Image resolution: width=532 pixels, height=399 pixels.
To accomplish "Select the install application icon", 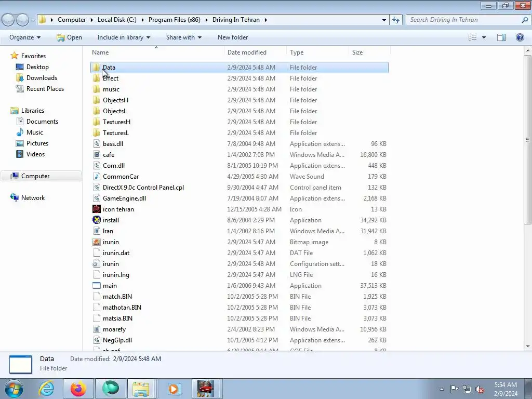I will 96,220.
